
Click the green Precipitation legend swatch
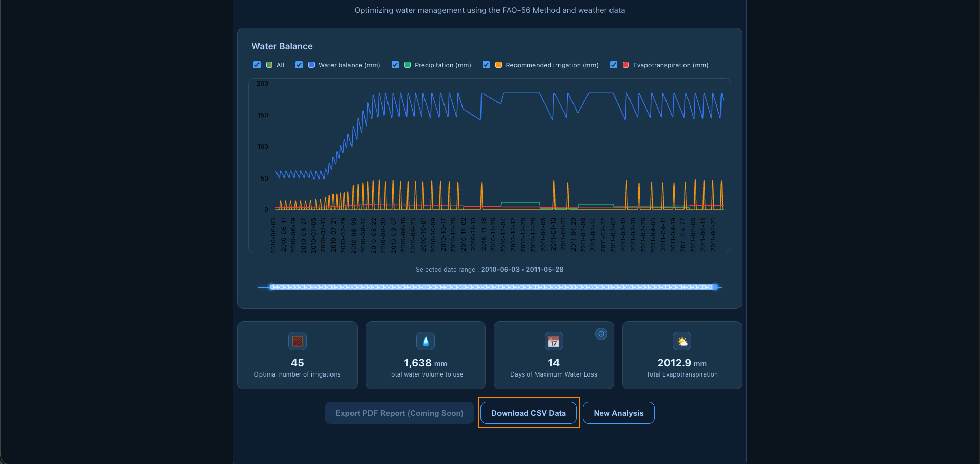408,65
